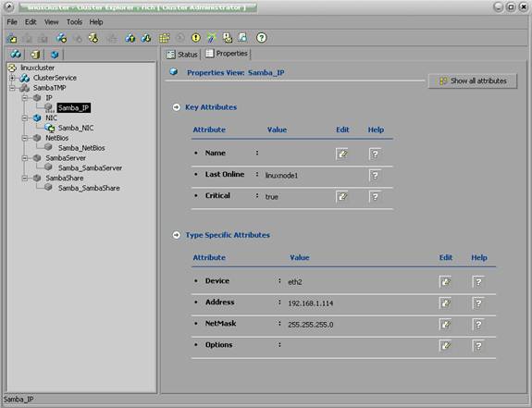Click edit icon for Device attribute
The height and width of the screenshot is (408, 532).
point(445,282)
